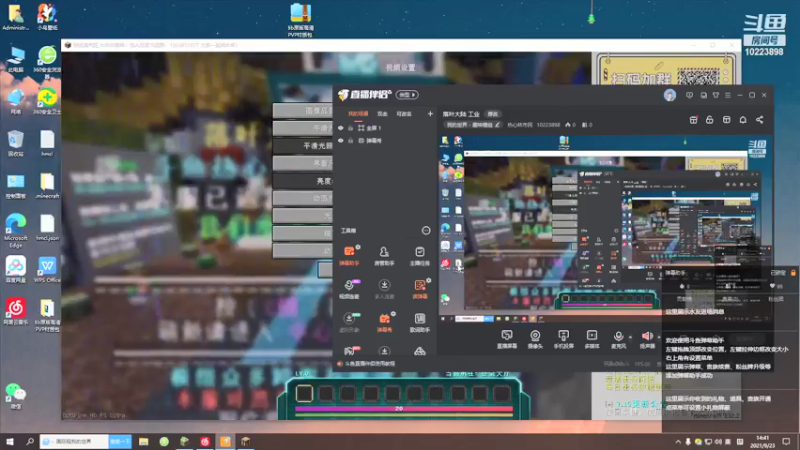Screen dimensions: 800x450
Task: Open the 网易云音乐 desktop icon
Action: pyautogui.click(x=16, y=312)
